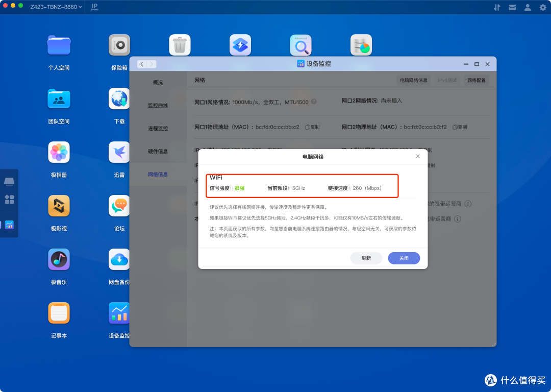Viewport: 551px width, 392px height.
Task: Switch to the 硬件信息 tab
Action: click(x=158, y=151)
